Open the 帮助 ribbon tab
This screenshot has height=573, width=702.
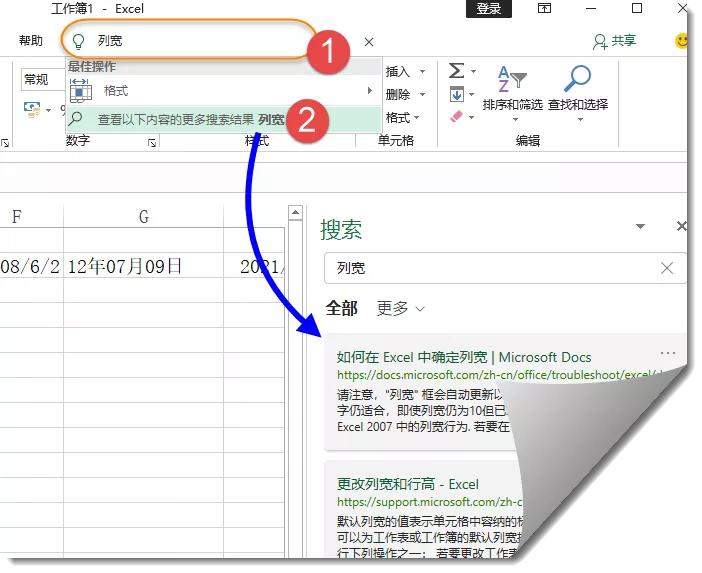point(31,41)
